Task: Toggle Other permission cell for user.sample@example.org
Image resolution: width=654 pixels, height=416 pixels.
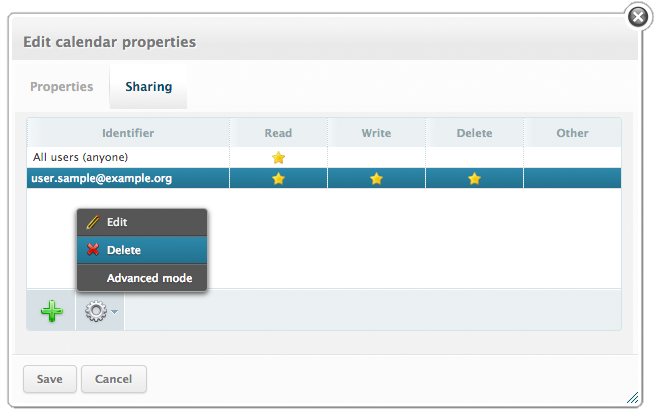Action: 572,178
